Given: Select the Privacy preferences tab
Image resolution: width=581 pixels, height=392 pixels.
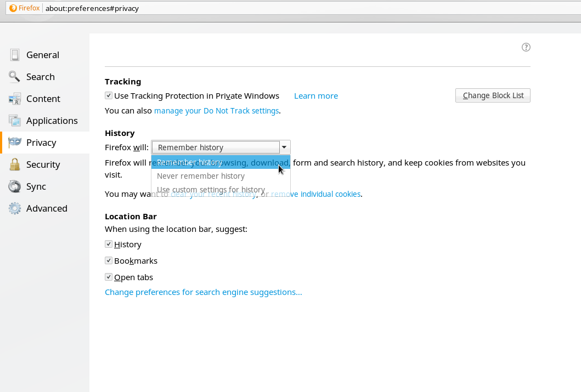Looking at the screenshot, I should 45,143.
